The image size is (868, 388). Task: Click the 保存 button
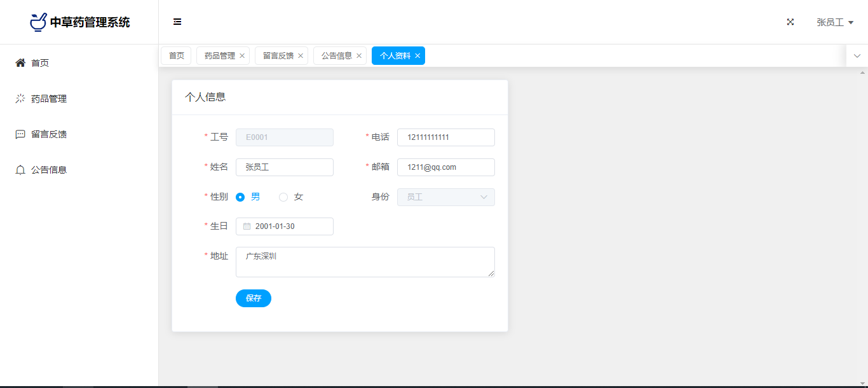tap(254, 298)
